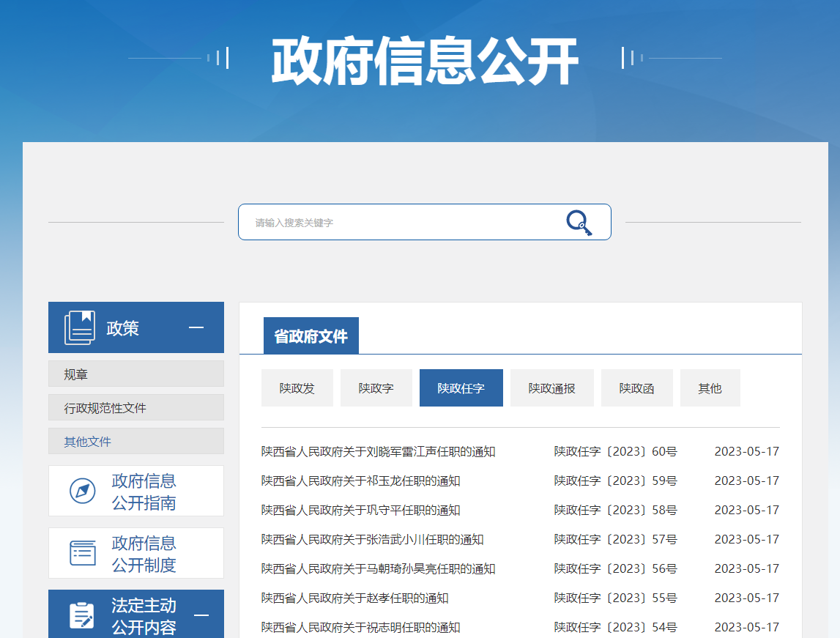Open the notice about 张浩武小川任职
The width and height of the screenshot is (840, 638).
pyautogui.click(x=372, y=539)
